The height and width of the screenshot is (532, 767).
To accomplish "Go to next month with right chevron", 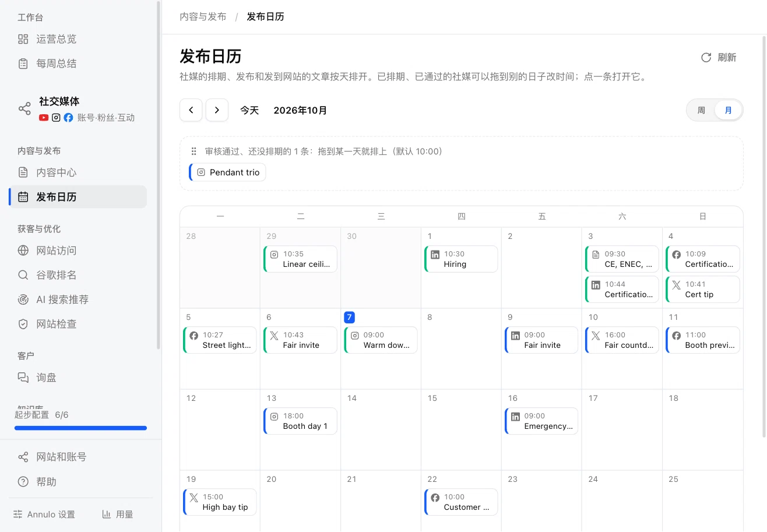I will (217, 110).
